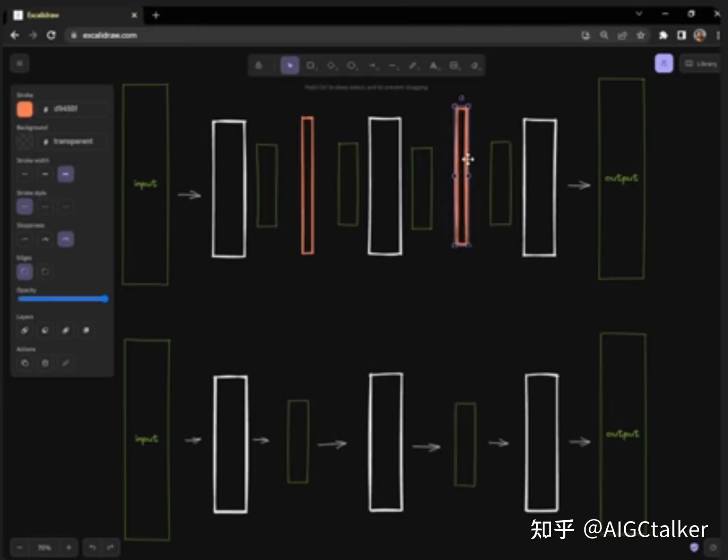This screenshot has height=560, width=728.
Task: Click the hamburger menu icon
Action: [x=19, y=63]
